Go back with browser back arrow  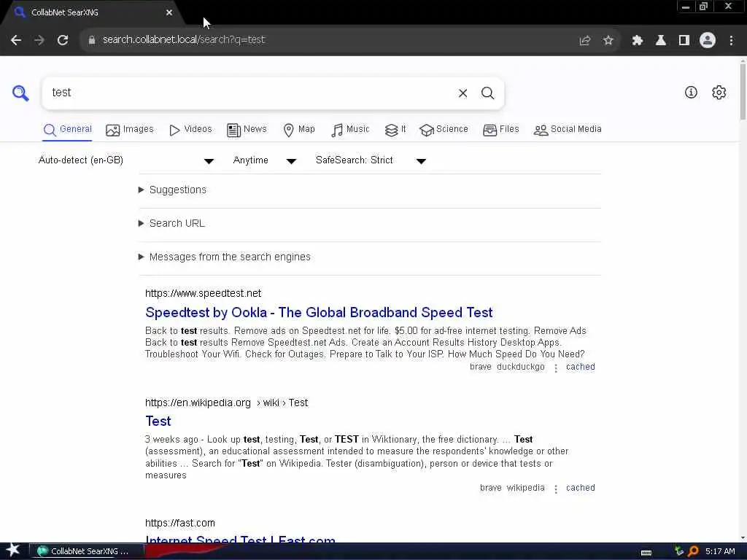coord(16,40)
